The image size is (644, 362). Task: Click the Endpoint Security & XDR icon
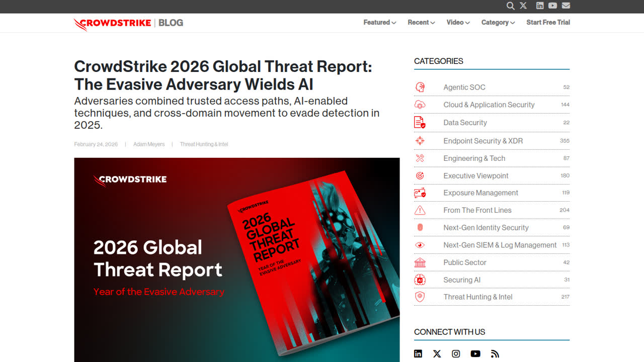click(420, 141)
